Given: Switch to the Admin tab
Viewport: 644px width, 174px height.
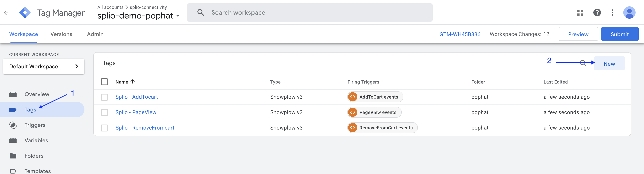Looking at the screenshot, I should [95, 34].
